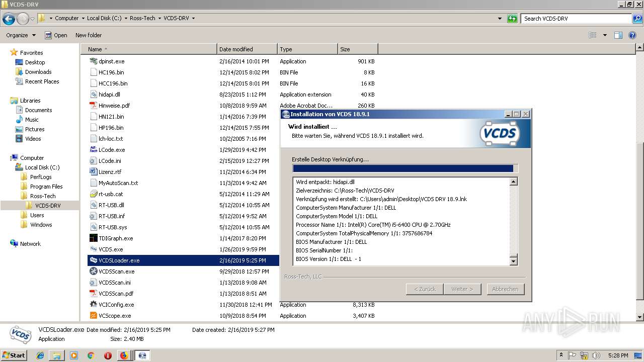Click the Start button
Image resolution: width=644 pixels, height=362 pixels.
(x=14, y=355)
